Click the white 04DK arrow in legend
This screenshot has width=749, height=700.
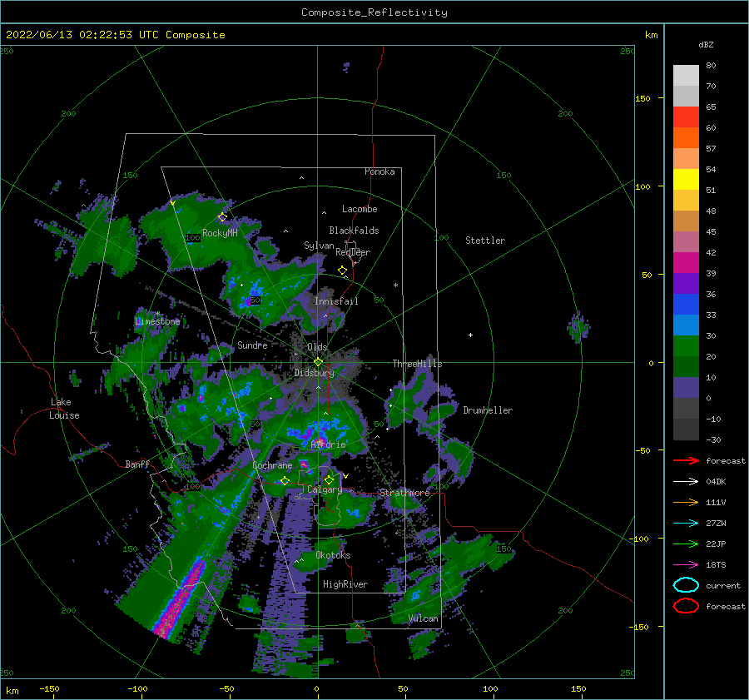[686, 481]
